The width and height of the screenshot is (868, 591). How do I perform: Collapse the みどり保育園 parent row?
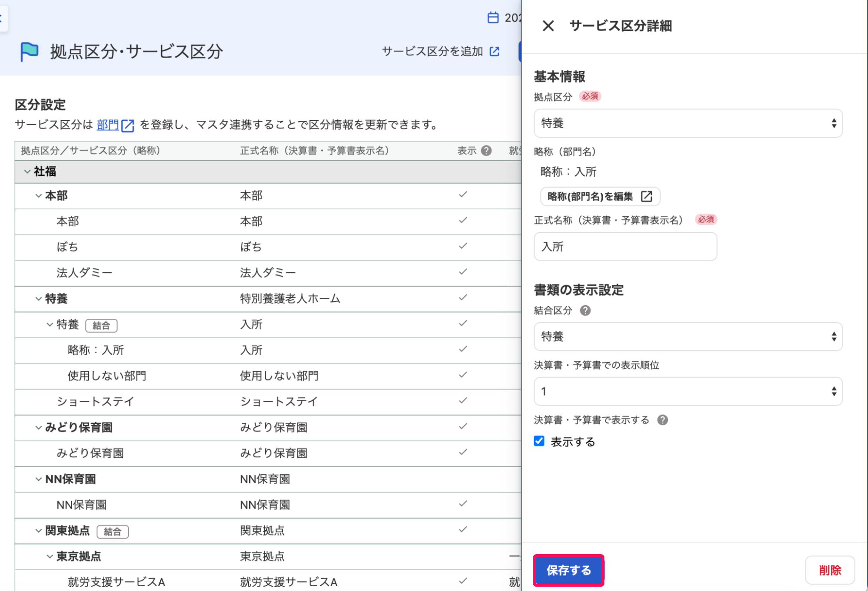point(38,428)
